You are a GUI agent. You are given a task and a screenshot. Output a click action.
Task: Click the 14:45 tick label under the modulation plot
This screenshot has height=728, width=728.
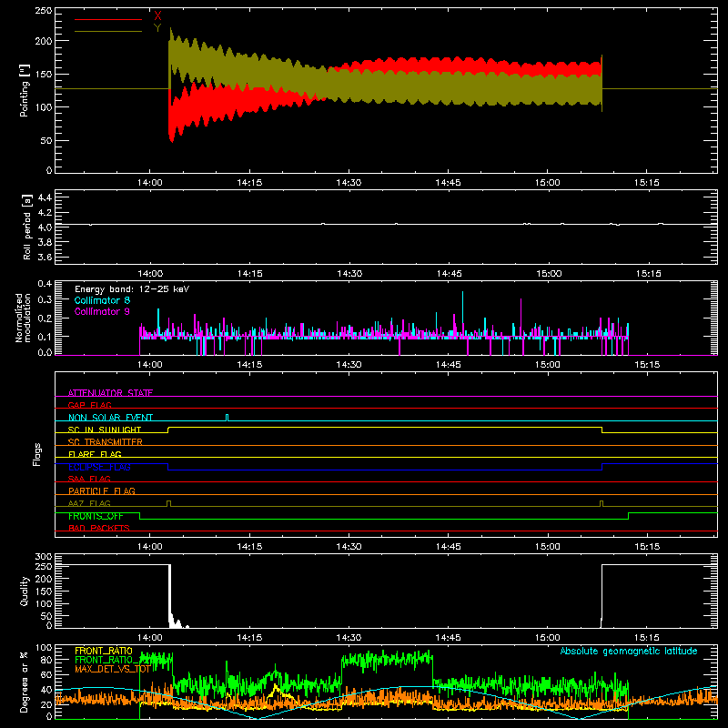tap(449, 365)
